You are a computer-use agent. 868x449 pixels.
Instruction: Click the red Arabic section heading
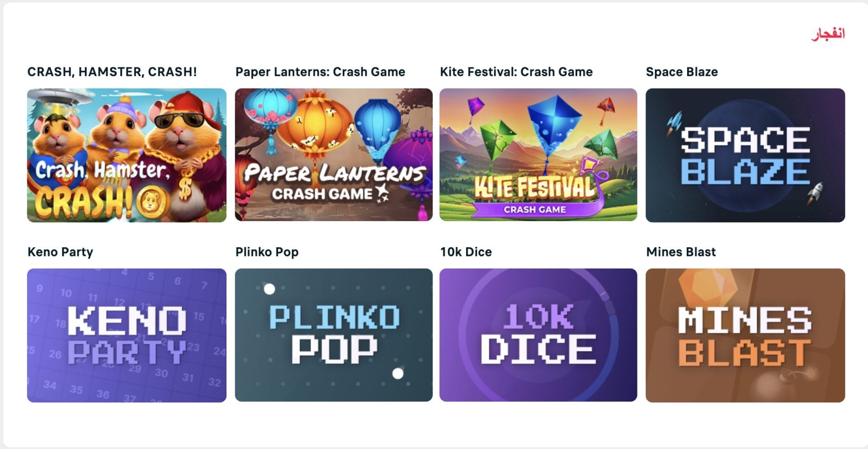click(828, 34)
